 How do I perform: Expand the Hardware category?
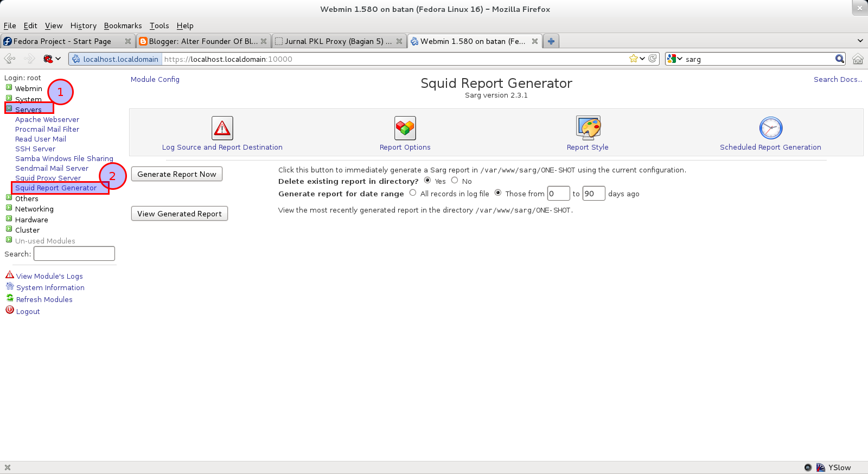pos(9,219)
